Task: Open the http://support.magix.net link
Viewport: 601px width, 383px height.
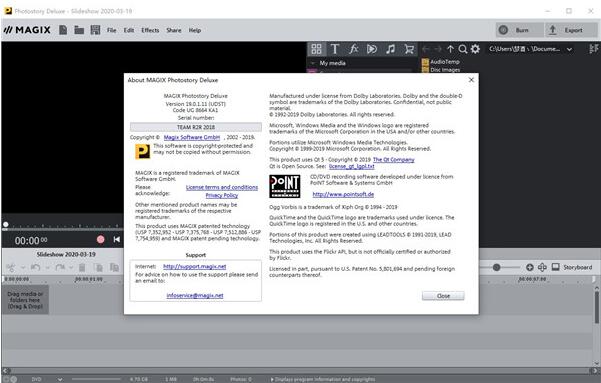Action: coord(195,266)
